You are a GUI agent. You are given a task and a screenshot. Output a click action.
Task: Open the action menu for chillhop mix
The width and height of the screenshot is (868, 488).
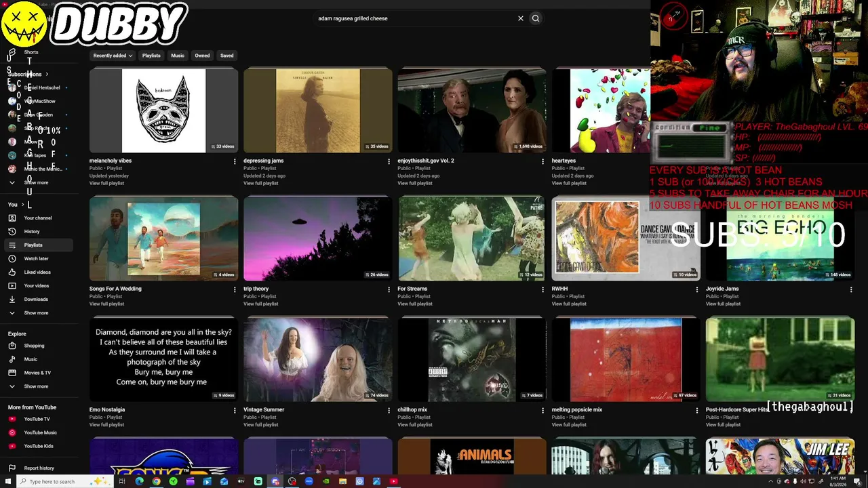[x=542, y=410]
